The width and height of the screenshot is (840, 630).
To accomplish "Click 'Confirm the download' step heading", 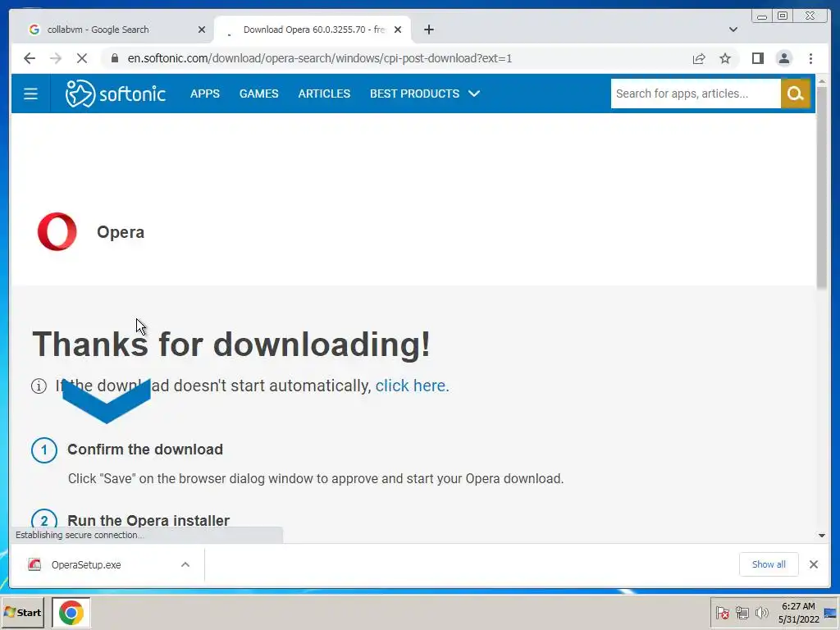I will pos(145,449).
